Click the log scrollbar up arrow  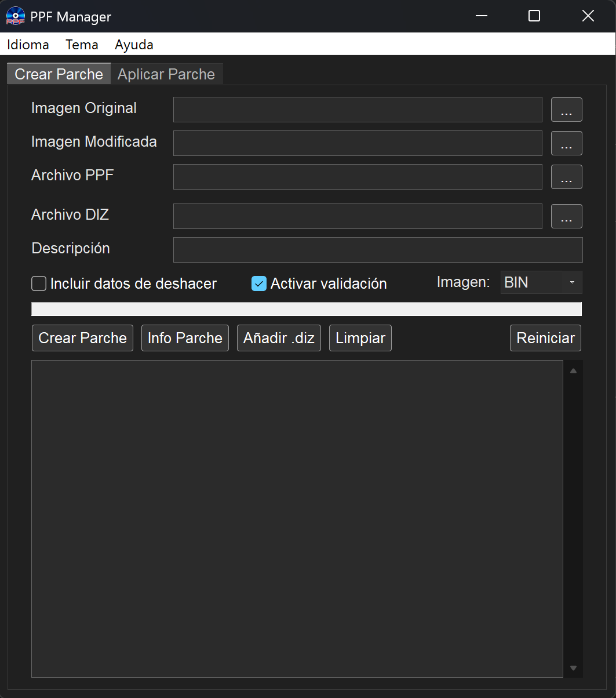click(x=573, y=370)
